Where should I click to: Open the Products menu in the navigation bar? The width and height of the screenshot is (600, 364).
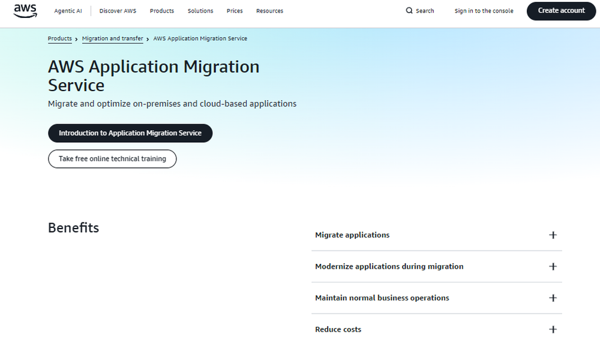162,11
